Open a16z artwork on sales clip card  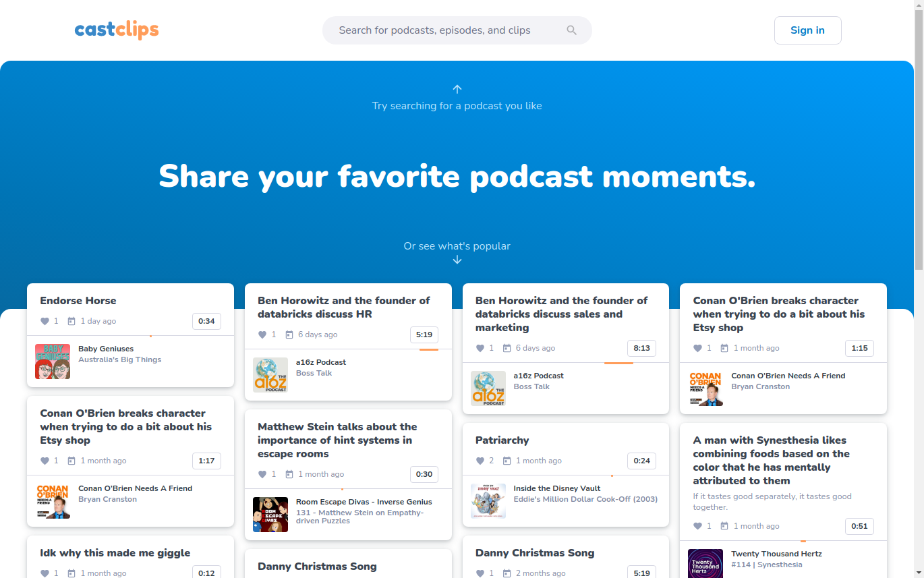pyautogui.click(x=488, y=388)
